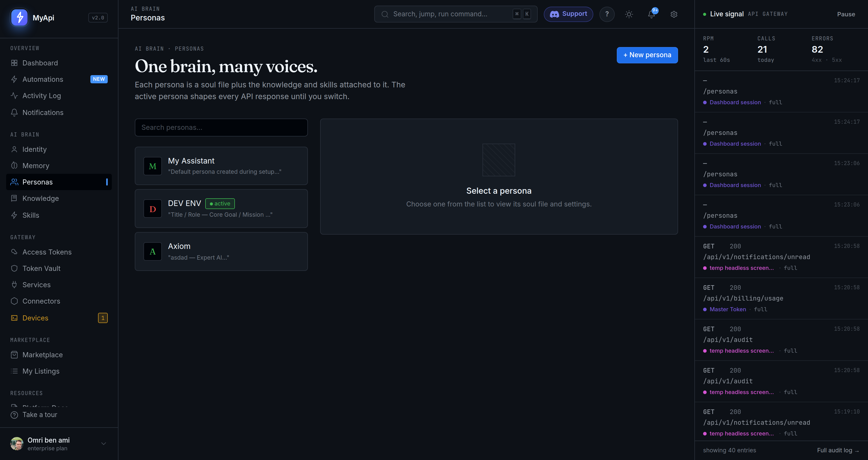Screen dimensions: 868x460
Task: Click the Identity person icon
Action: [14, 149]
